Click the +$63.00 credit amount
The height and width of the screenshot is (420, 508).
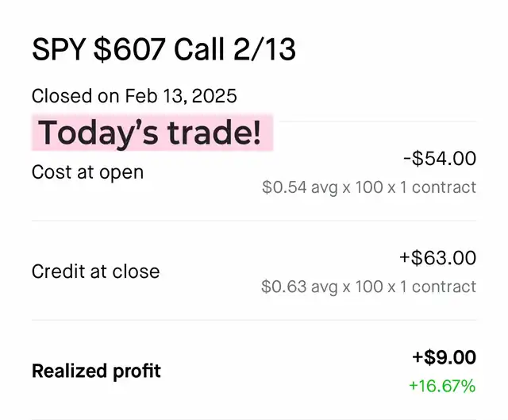(x=438, y=258)
